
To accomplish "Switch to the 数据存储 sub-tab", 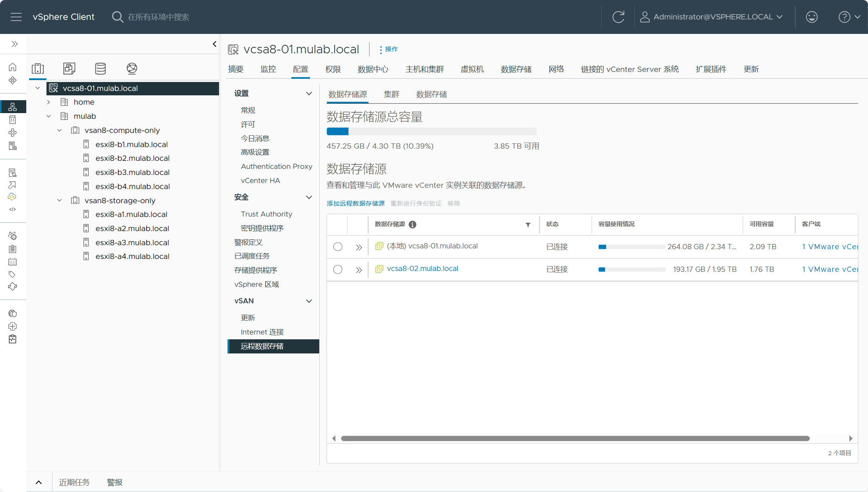I will [432, 95].
